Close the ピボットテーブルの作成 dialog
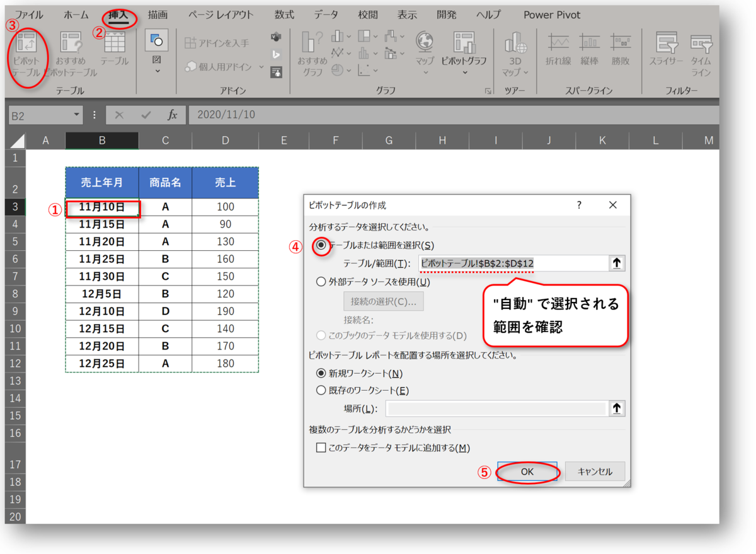Viewport: 756px width, 554px height. click(x=613, y=205)
